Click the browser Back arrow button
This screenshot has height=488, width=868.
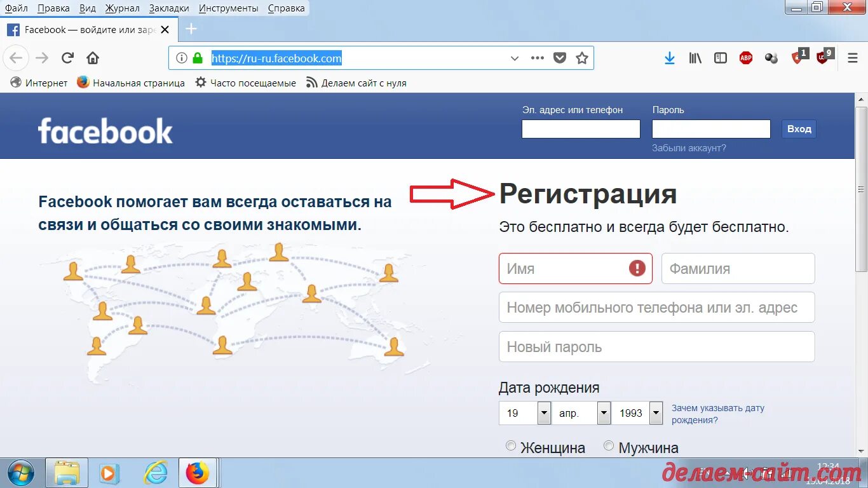pos(16,58)
